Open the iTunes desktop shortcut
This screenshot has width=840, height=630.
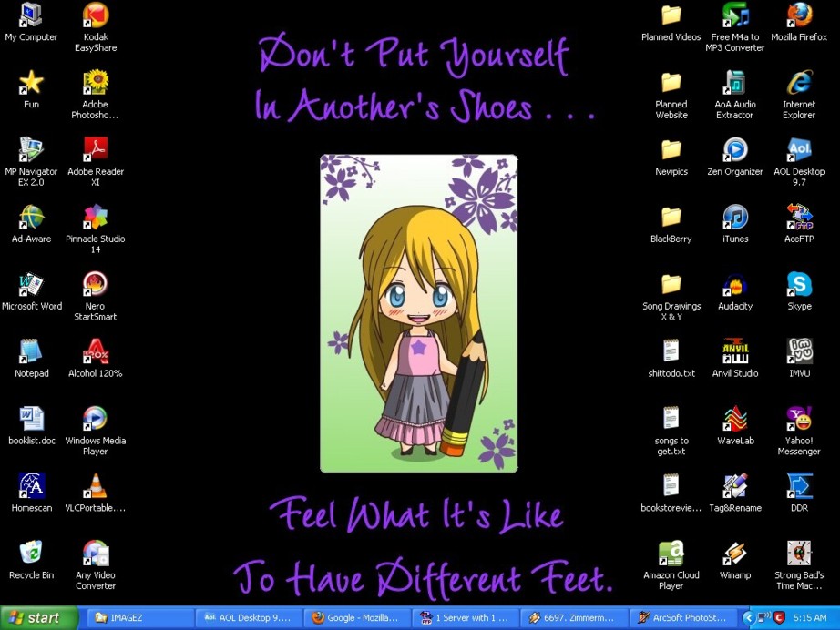(734, 218)
